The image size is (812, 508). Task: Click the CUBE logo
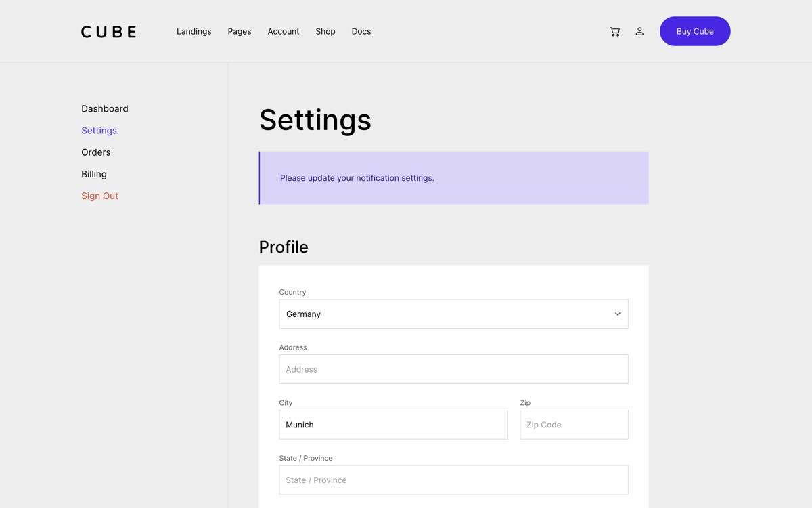108,31
